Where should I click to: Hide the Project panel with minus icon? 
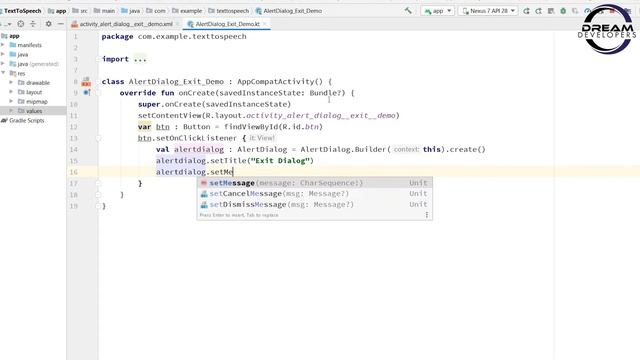pos(60,24)
